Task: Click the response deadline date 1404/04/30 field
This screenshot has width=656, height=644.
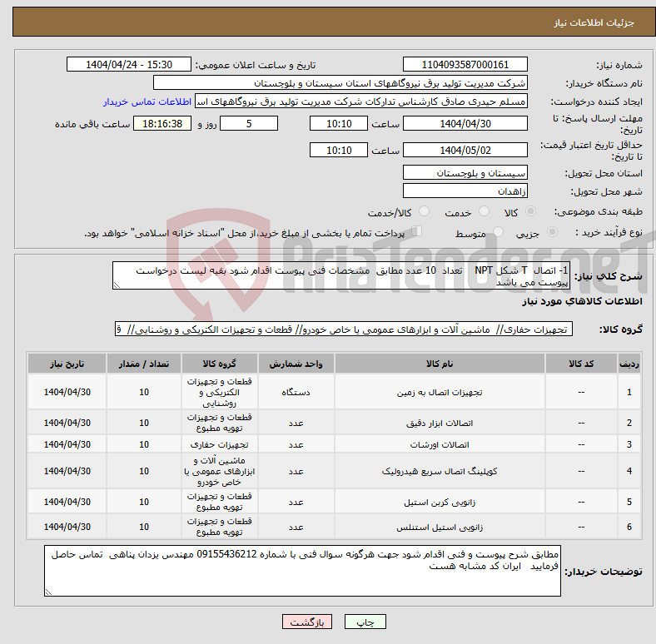Action: pyautogui.click(x=465, y=123)
